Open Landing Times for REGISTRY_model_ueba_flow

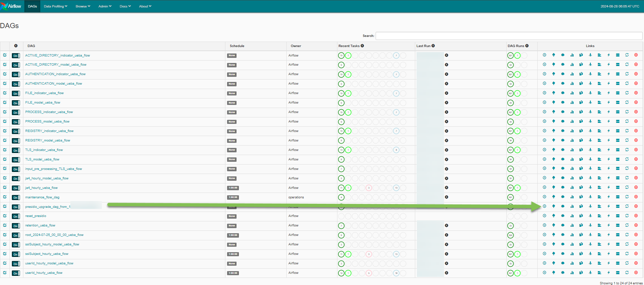pos(590,140)
